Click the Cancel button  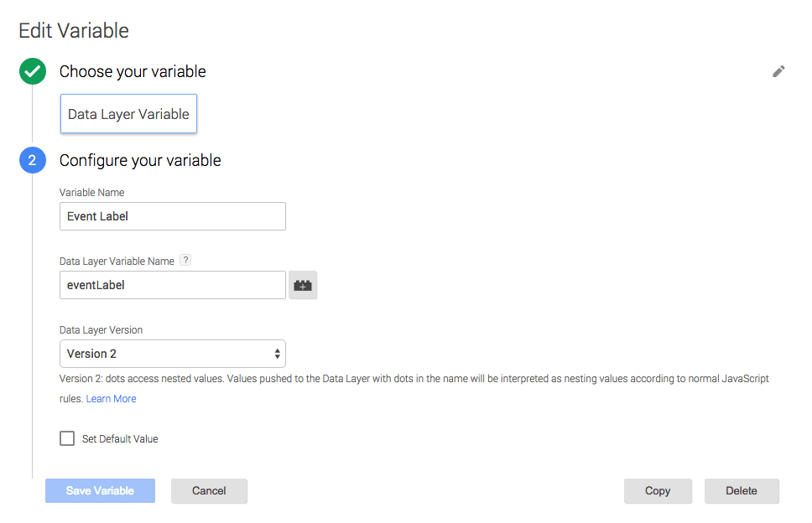[x=209, y=491]
